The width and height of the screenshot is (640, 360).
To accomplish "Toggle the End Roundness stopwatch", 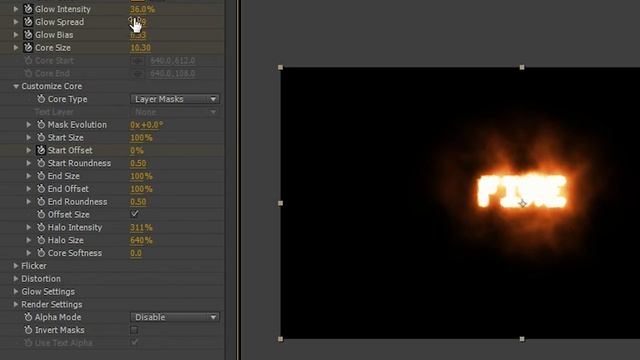I will [41, 202].
